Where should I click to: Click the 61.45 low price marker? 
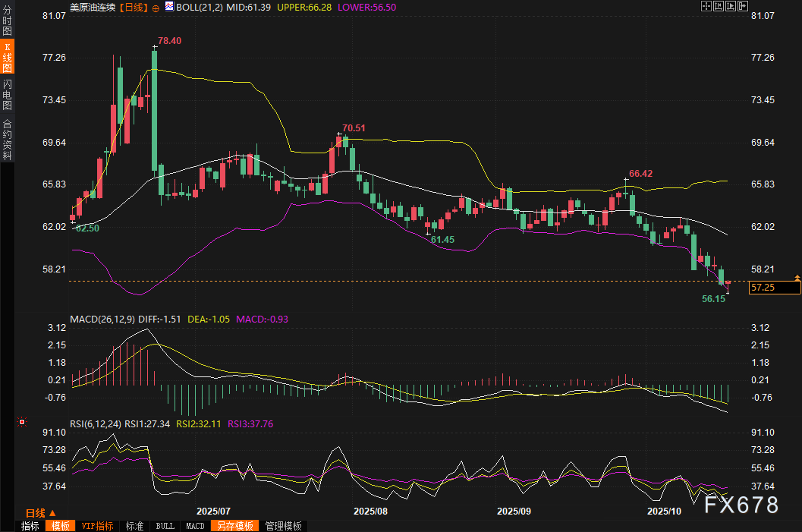(442, 240)
